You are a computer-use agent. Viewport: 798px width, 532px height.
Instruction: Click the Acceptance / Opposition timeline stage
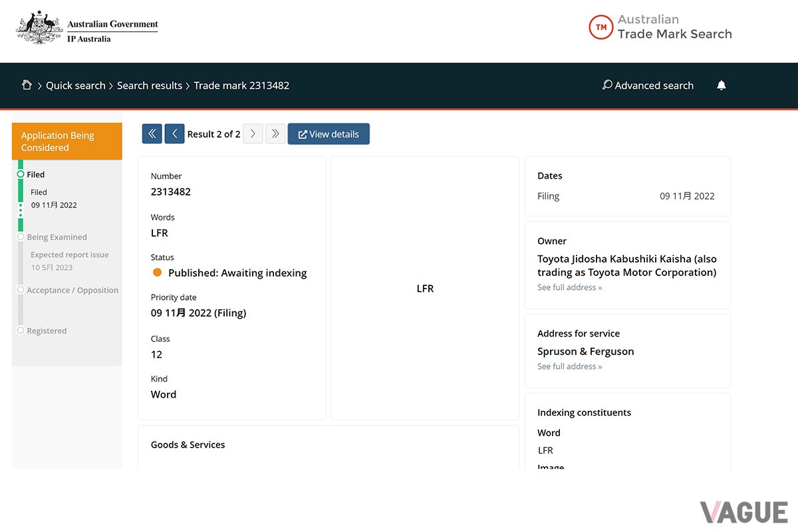point(72,290)
